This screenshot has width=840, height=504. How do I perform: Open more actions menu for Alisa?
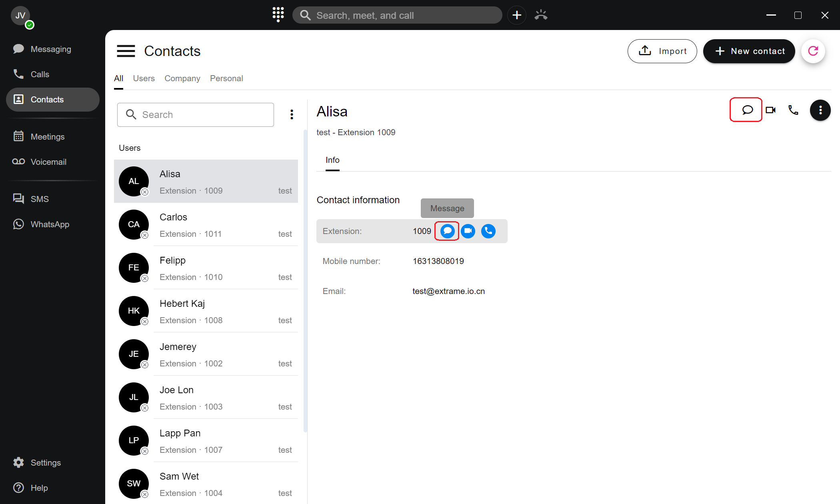point(820,110)
